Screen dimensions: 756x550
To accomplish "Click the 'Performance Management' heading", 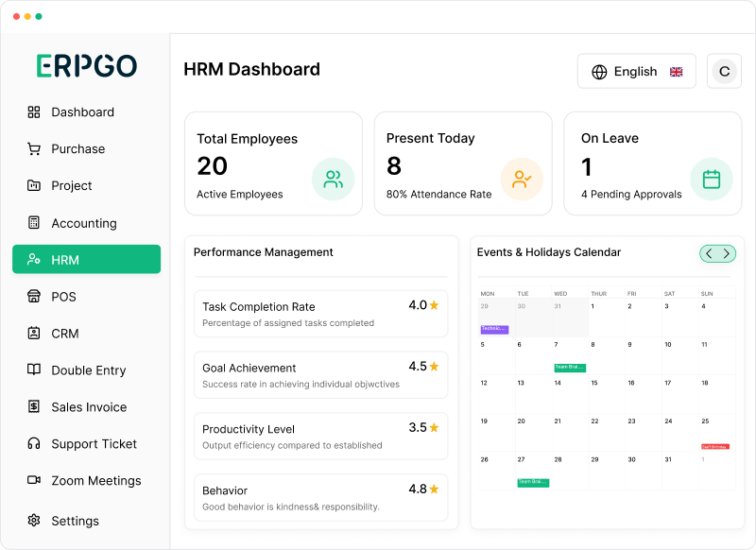I will tap(264, 252).
